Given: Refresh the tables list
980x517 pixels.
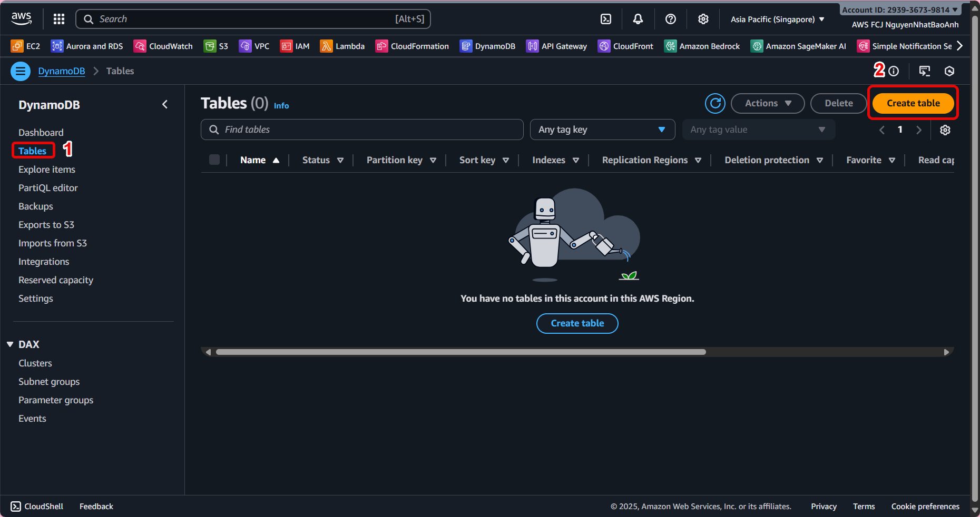Looking at the screenshot, I should coord(715,103).
